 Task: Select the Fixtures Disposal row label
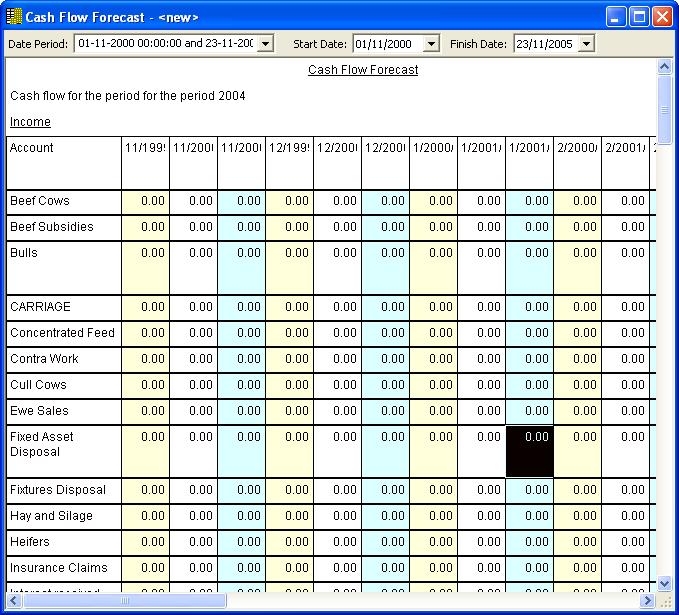pos(64,491)
